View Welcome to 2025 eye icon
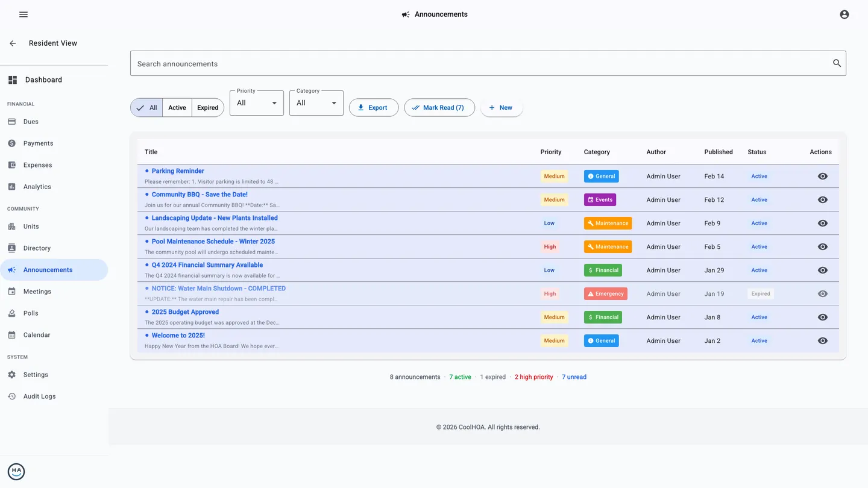This screenshot has width=868, height=488. click(822, 341)
